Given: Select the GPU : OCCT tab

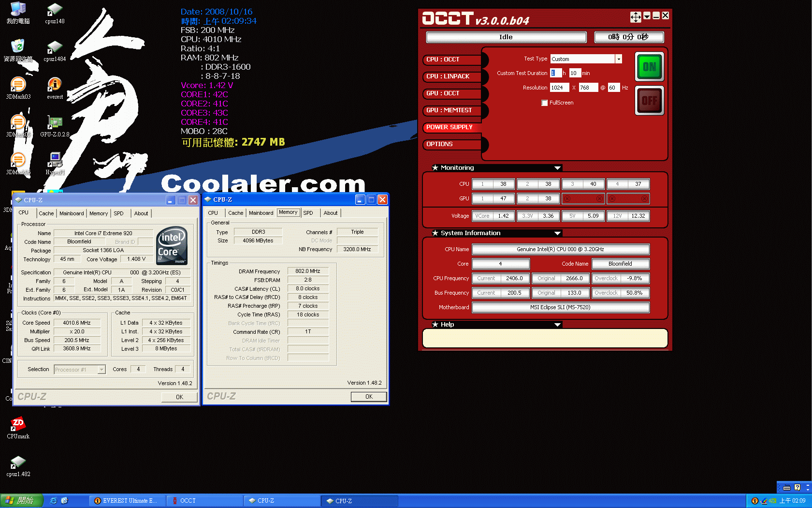Looking at the screenshot, I should [x=452, y=93].
